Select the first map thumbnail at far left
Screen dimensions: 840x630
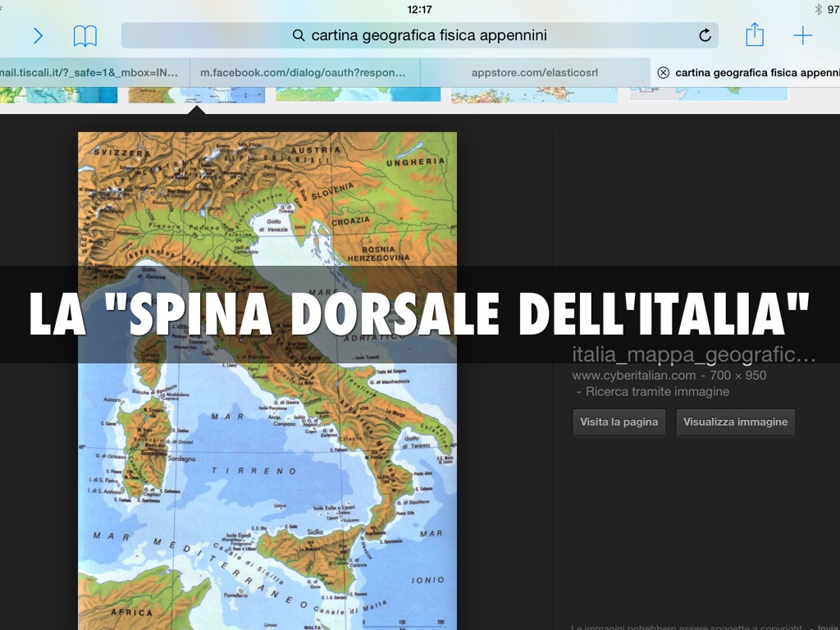pyautogui.click(x=57, y=94)
